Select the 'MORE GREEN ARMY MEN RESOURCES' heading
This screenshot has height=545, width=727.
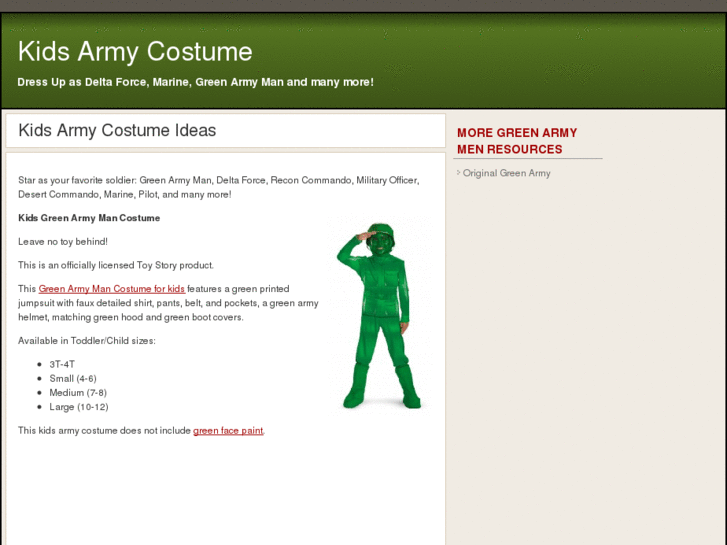point(517,141)
